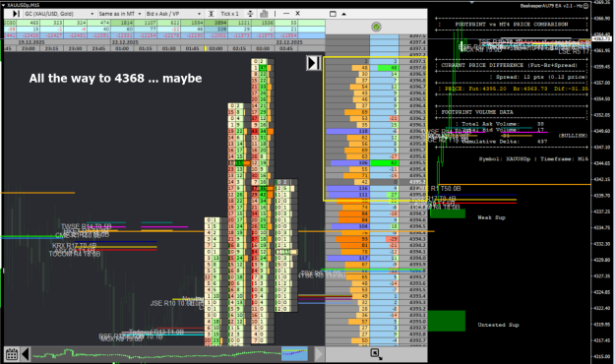Viewport: 615px width, 364px height.
Task: Click the skip-to-end icon in toolbar
Action: coord(16,14)
